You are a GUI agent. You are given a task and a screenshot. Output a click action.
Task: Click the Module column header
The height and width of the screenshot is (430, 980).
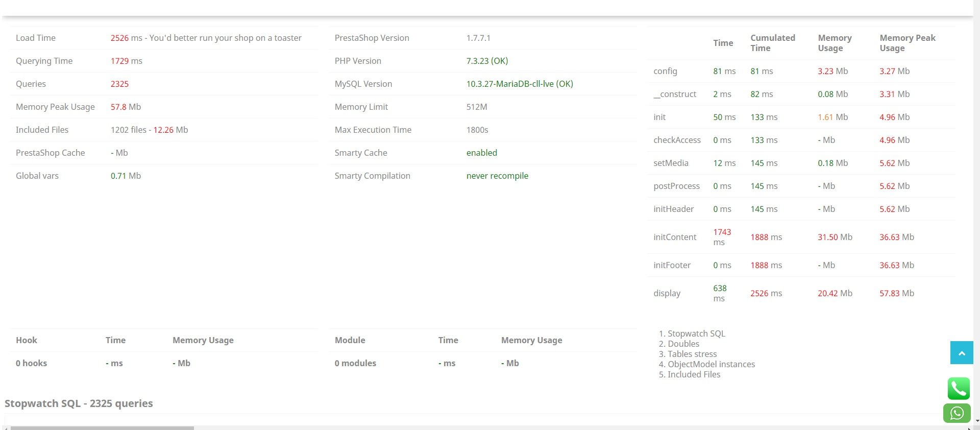pos(350,340)
